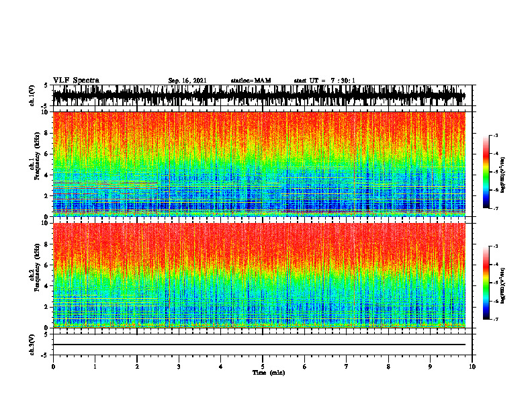Click the ch.1 "Frequency (kHz)" axis label
The height and width of the screenshot is (411, 532).
(37, 156)
